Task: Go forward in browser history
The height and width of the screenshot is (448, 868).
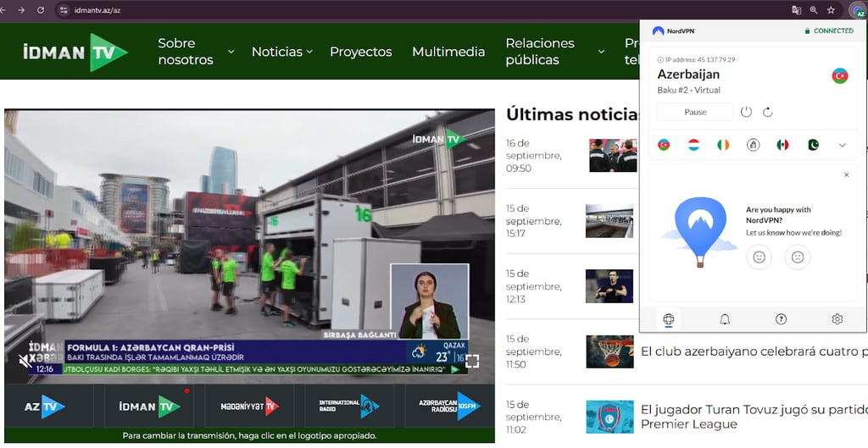Action: (x=21, y=10)
